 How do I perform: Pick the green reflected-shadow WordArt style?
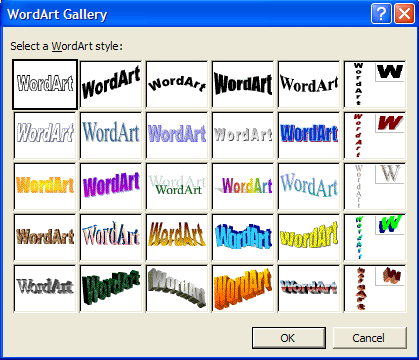point(177,186)
